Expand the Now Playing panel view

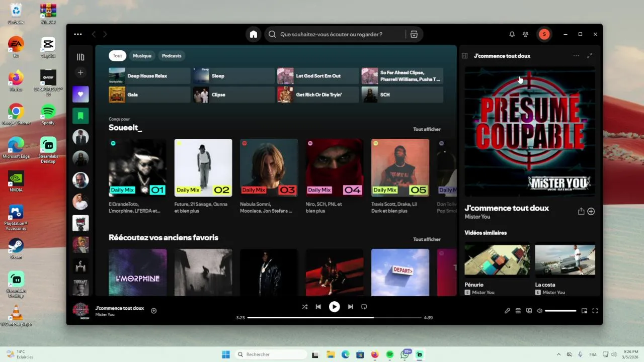590,56
